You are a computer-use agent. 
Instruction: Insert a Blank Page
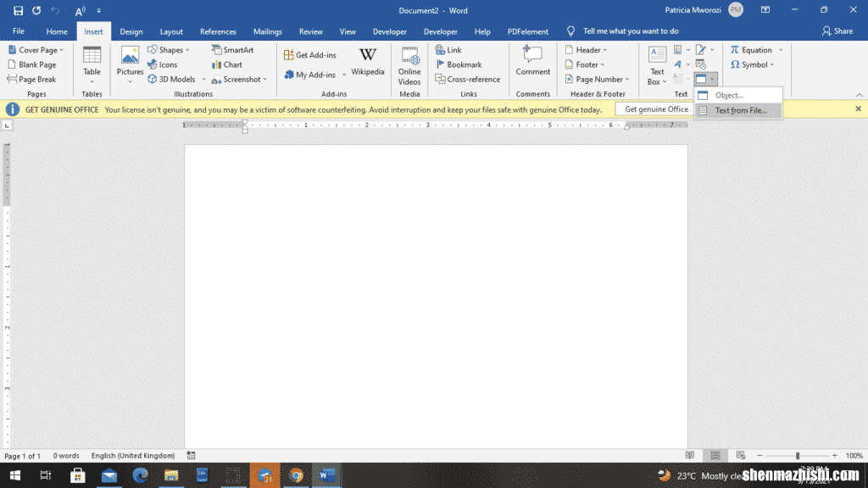pyautogui.click(x=32, y=64)
